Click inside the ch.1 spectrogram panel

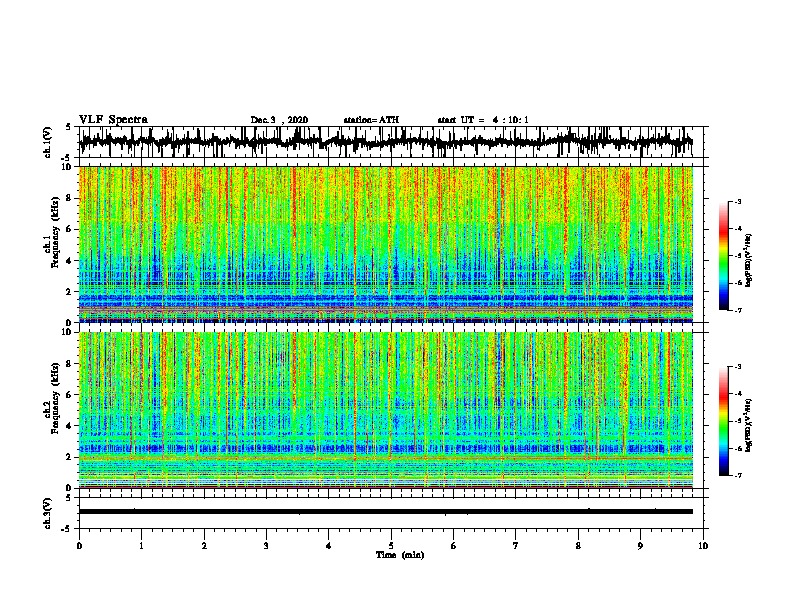(386, 244)
